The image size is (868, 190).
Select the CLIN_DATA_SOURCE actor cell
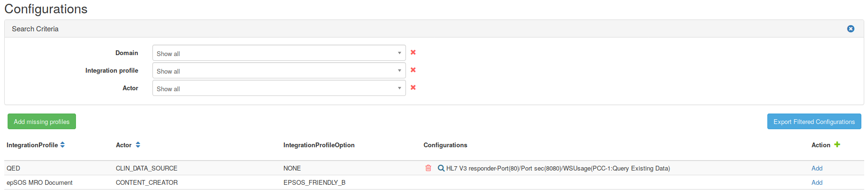point(147,168)
